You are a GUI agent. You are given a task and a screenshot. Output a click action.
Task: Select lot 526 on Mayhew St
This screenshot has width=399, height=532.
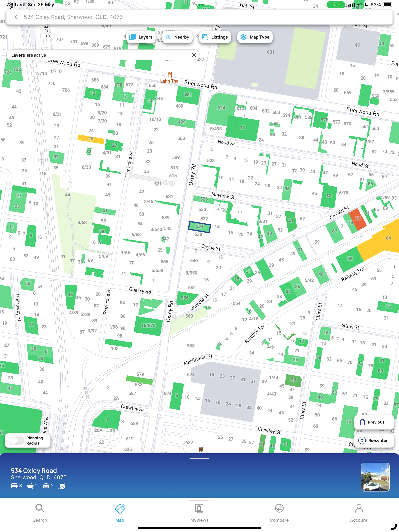204,199
